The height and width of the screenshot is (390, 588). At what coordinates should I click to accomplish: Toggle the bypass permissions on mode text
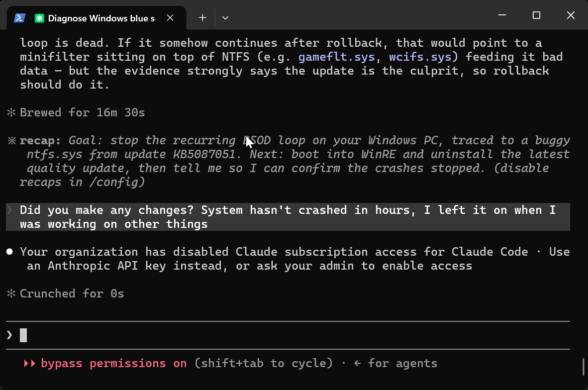[x=113, y=363]
